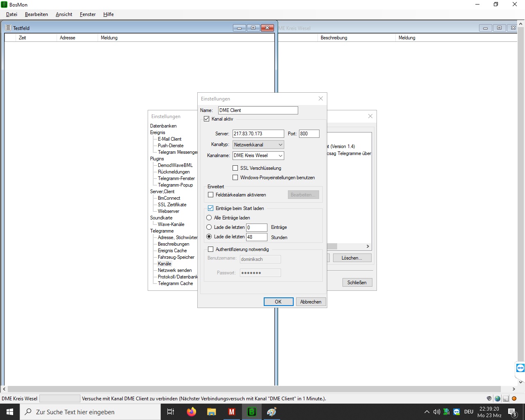This screenshot has width=525, height=420.
Task: Confirm the channel settings with OK
Action: pyautogui.click(x=278, y=302)
